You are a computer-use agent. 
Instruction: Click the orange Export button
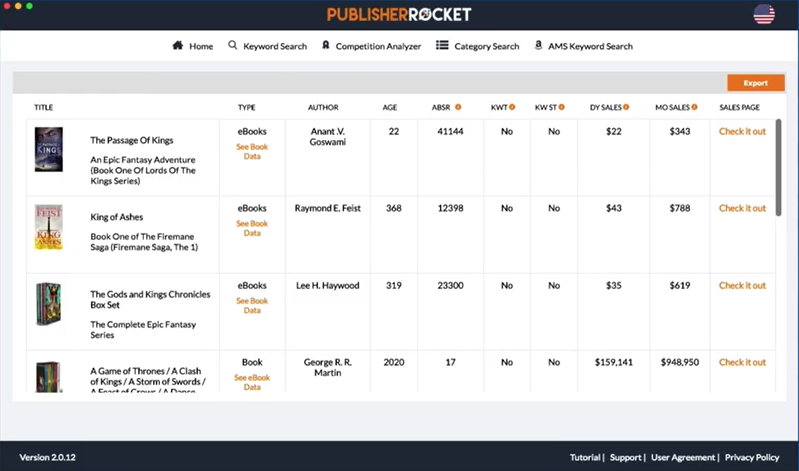tap(756, 83)
